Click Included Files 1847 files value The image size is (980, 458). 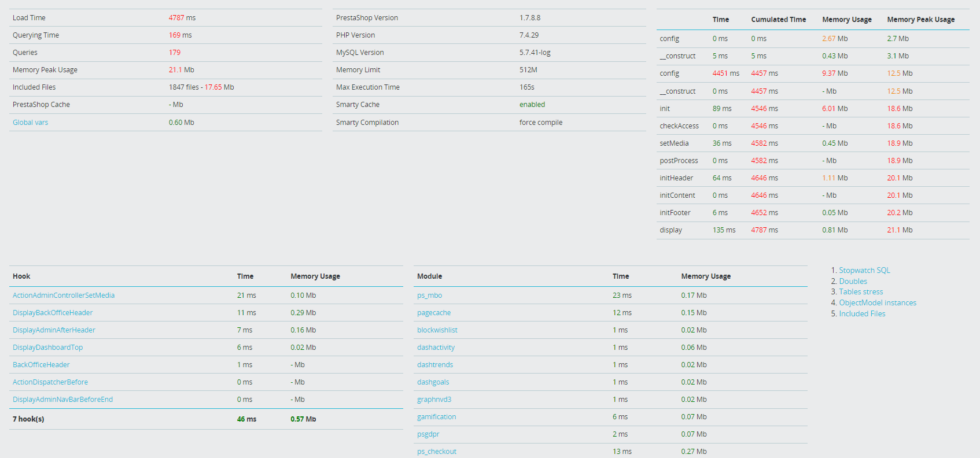(x=201, y=87)
